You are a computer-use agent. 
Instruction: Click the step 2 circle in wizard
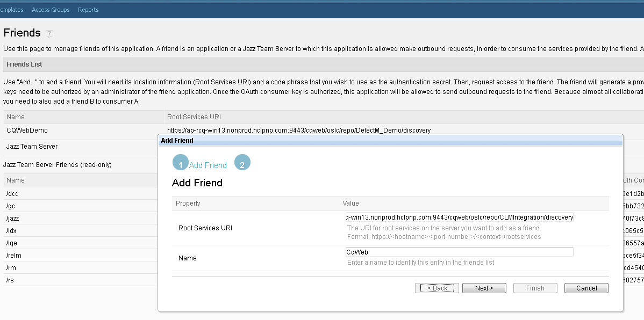click(x=242, y=163)
